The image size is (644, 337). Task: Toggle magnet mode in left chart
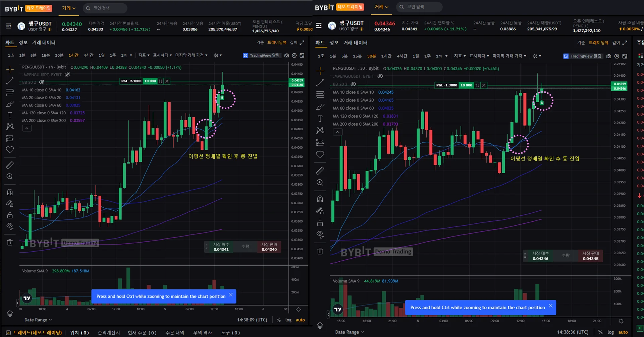(10, 192)
